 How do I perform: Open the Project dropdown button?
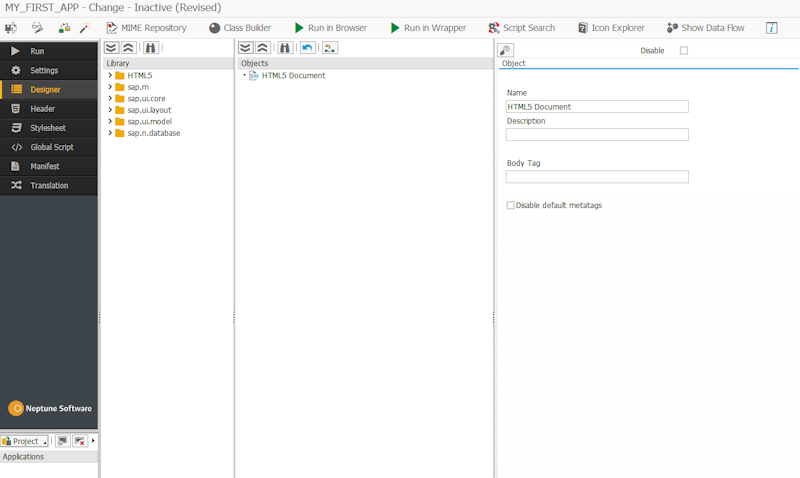24,441
